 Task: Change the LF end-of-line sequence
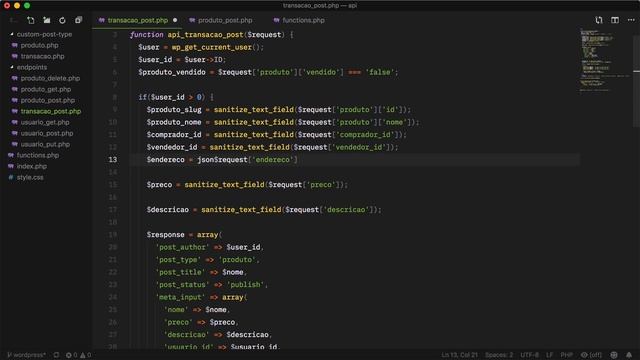click(x=549, y=355)
